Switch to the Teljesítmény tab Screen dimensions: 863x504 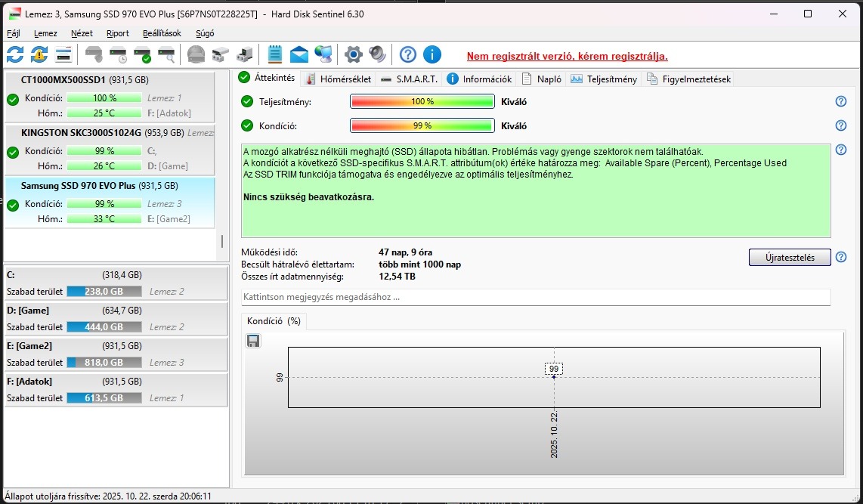(604, 79)
